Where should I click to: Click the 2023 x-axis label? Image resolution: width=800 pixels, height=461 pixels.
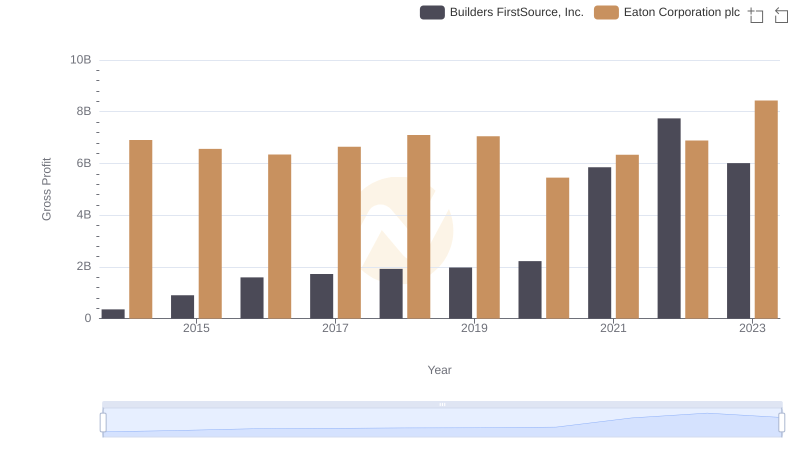[752, 328]
